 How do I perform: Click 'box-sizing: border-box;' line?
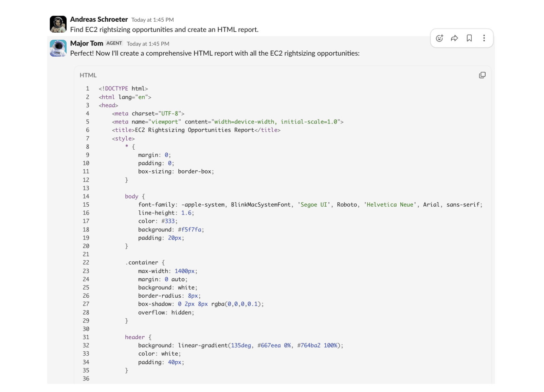176,171
